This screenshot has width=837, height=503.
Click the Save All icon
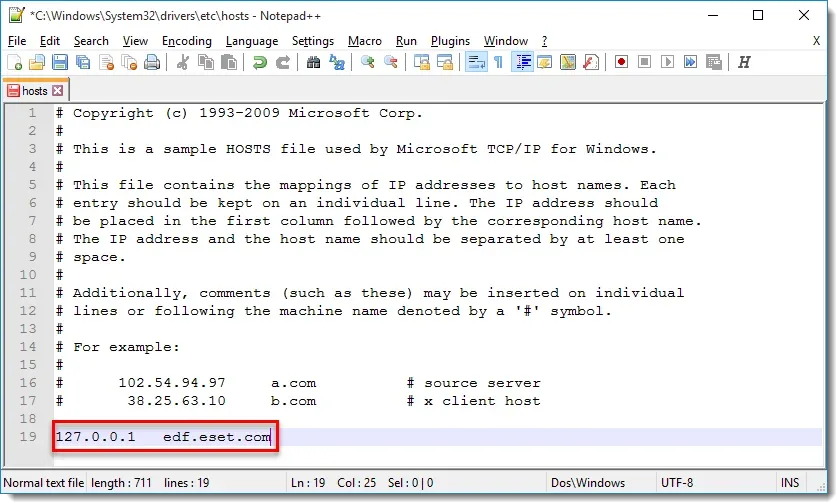point(83,62)
